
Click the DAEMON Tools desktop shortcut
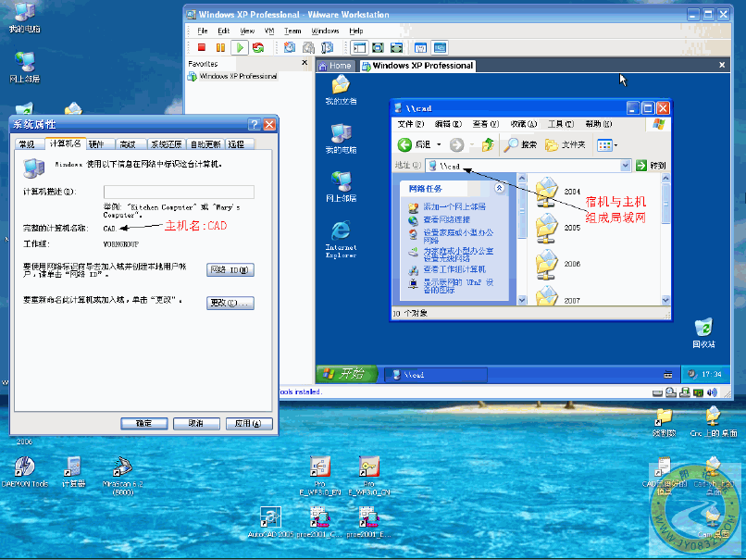point(25,471)
